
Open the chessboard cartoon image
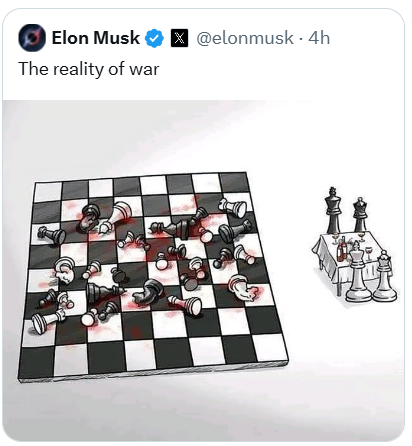click(203, 270)
